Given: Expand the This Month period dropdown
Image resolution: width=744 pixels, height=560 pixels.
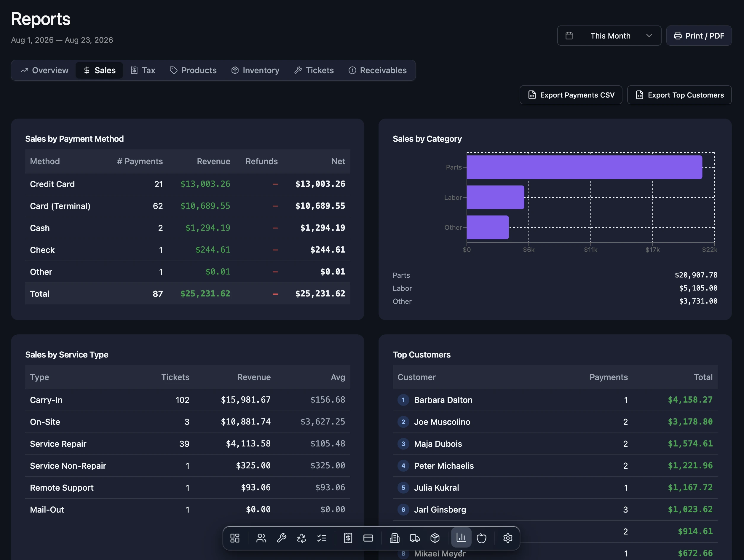Looking at the screenshot, I should coord(609,36).
